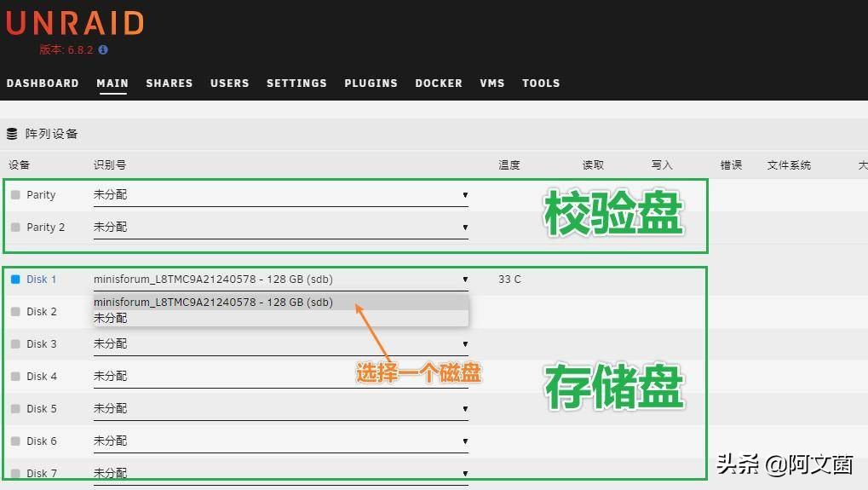Click the version 6.8.2 text
The height and width of the screenshot is (490, 868).
click(66, 49)
